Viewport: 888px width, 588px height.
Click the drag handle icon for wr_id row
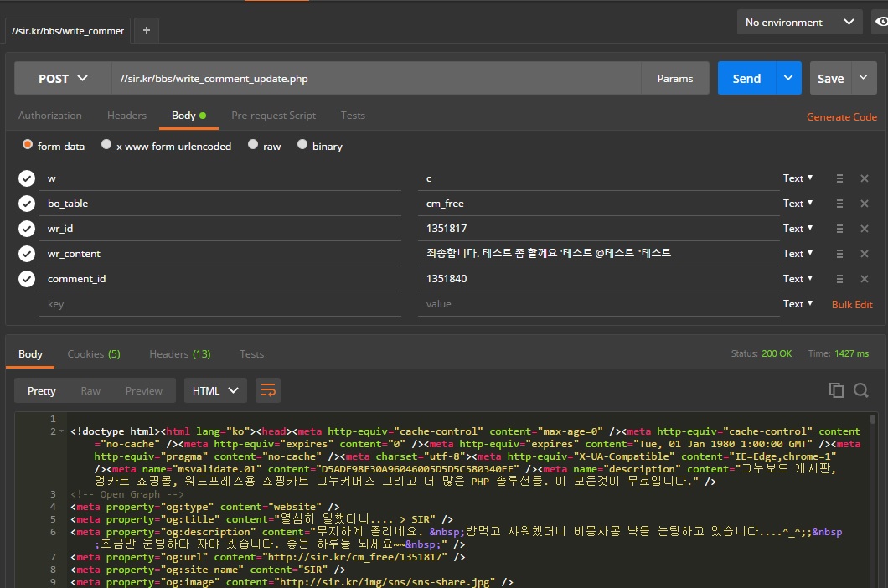click(x=839, y=229)
